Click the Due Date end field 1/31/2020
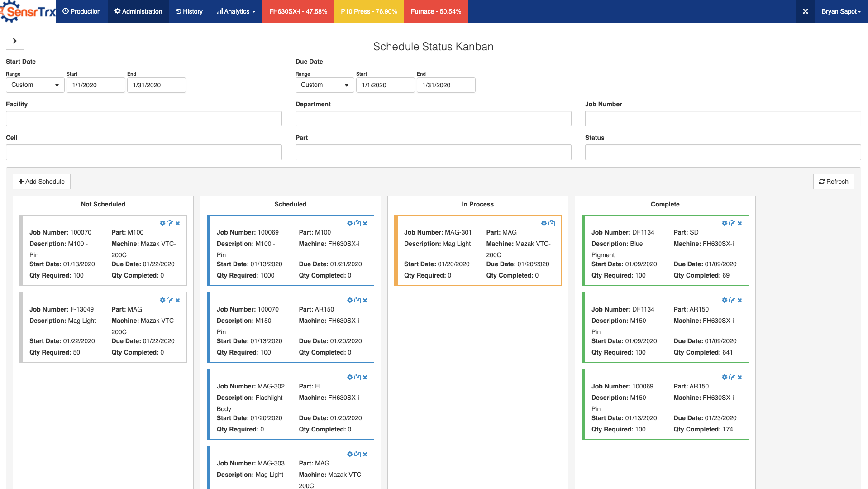Viewport: 868px width, 489px height. pyautogui.click(x=446, y=85)
